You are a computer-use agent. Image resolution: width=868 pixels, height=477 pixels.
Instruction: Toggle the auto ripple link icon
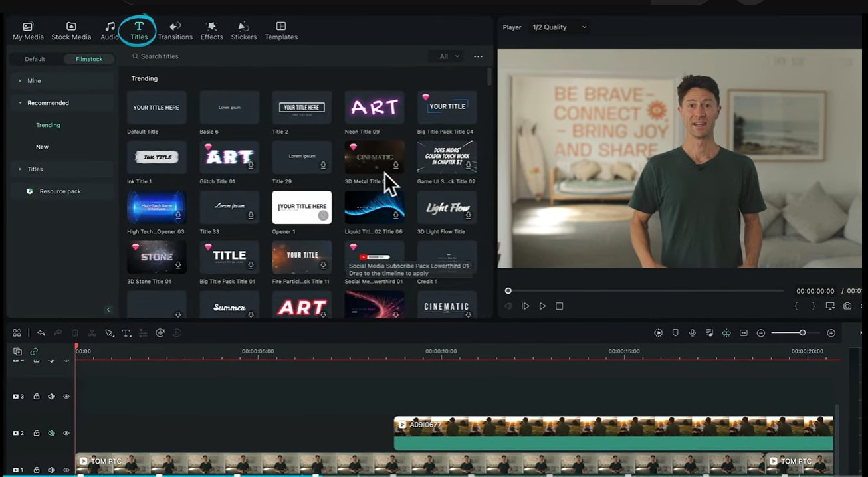click(34, 351)
